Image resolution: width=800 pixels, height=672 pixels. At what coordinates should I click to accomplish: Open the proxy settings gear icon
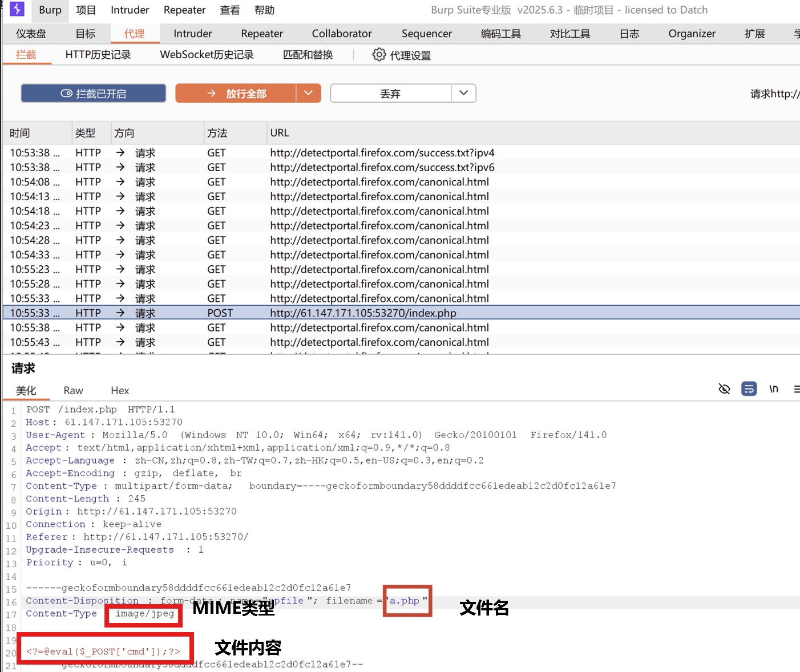[379, 55]
